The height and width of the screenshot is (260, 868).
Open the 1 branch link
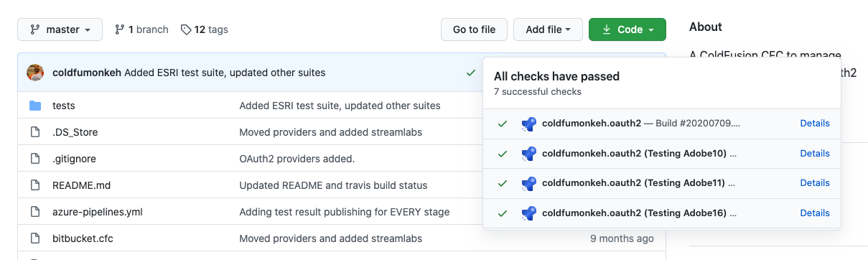141,29
